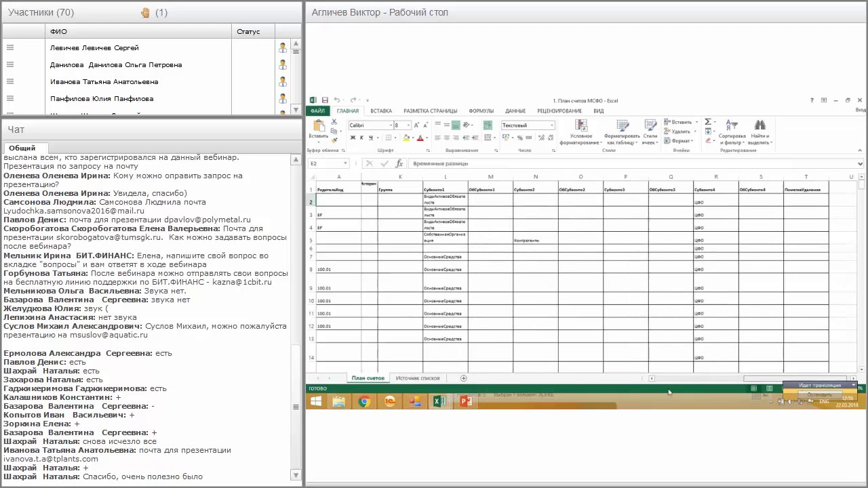The width and height of the screenshot is (868, 488).
Task: Increase the font size with the larger A
Action: point(416,125)
